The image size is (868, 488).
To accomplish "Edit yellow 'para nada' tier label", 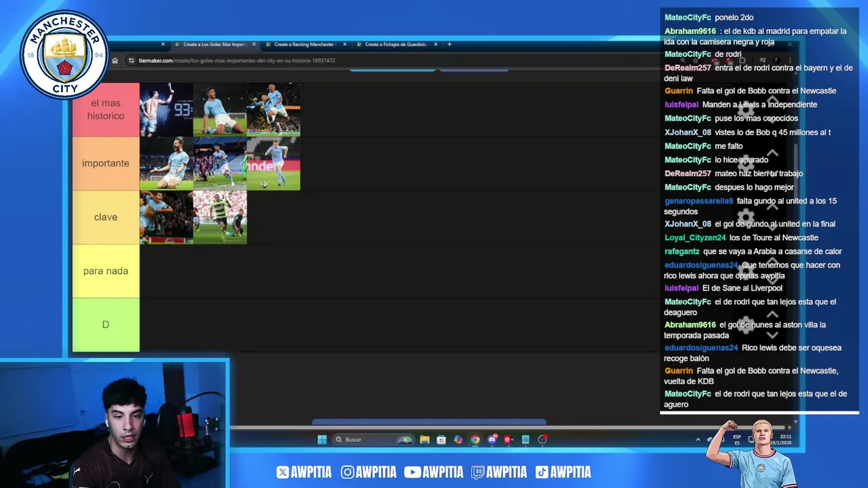I will (106, 271).
